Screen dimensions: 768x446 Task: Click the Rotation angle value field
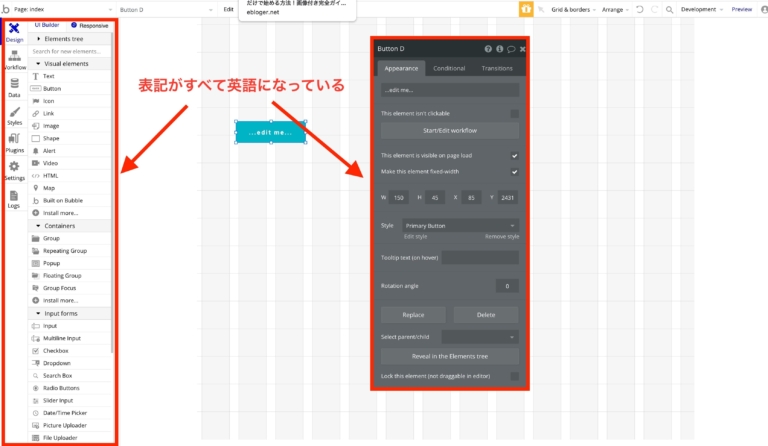tap(507, 286)
